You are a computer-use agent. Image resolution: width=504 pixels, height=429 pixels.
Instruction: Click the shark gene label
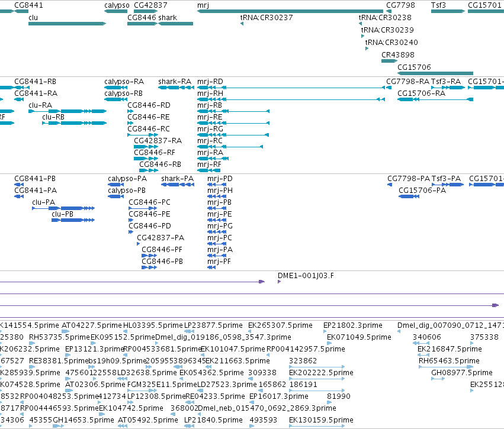(x=168, y=18)
